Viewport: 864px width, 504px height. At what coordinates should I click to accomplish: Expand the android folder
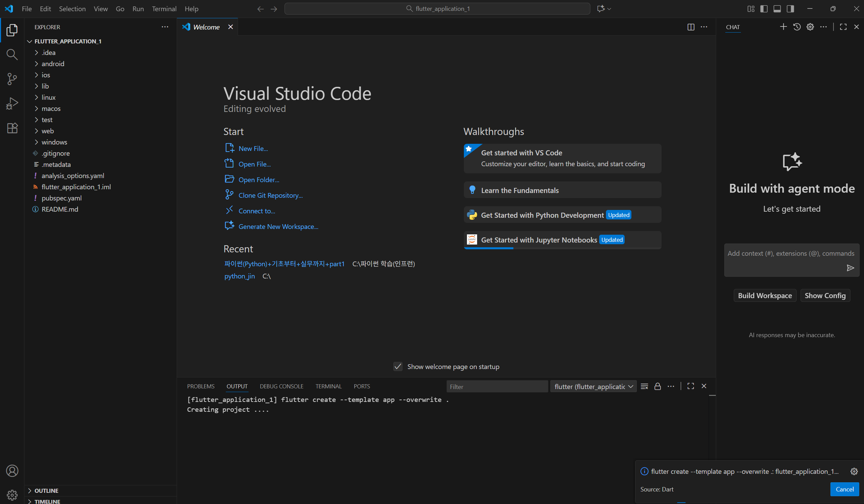[x=53, y=64]
